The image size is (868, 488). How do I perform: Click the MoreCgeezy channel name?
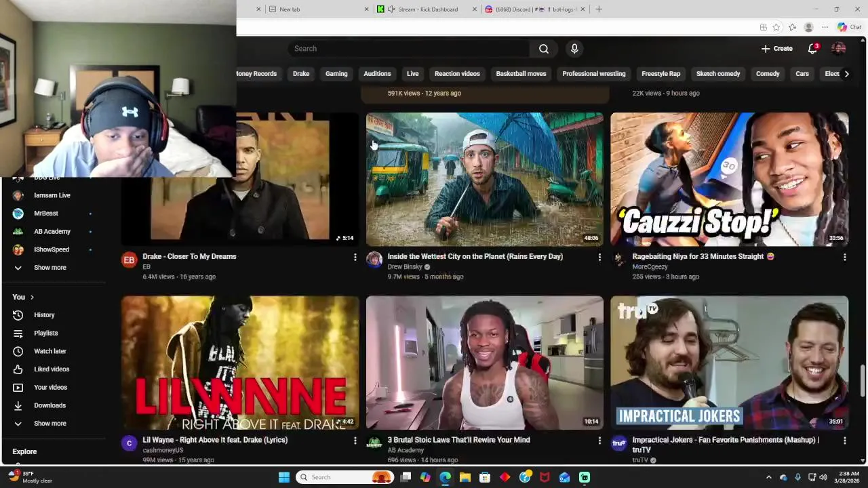[650, 267]
